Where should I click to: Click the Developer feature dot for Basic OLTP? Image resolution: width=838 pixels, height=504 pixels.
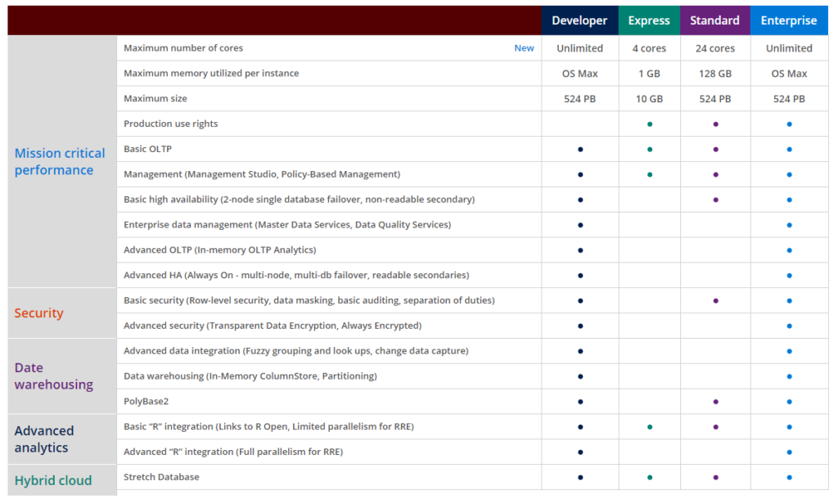(580, 149)
